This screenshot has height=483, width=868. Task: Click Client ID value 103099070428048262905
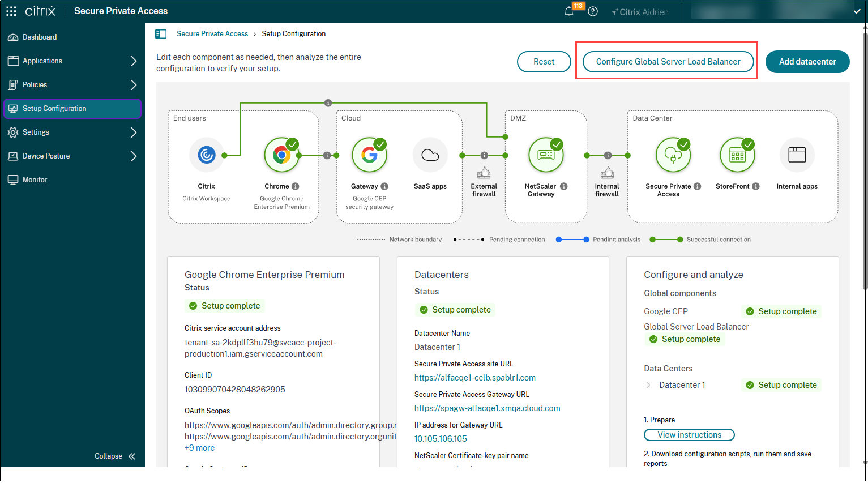(235, 390)
